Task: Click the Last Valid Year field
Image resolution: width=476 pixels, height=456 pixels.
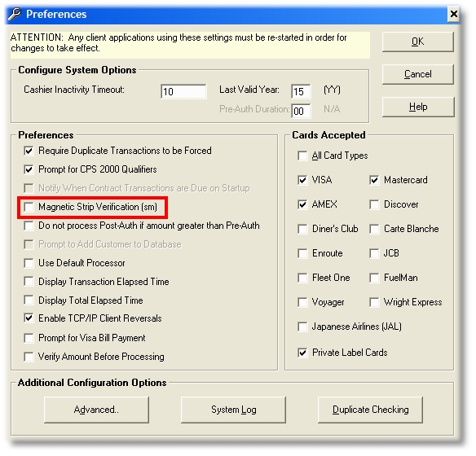Action: [x=301, y=91]
